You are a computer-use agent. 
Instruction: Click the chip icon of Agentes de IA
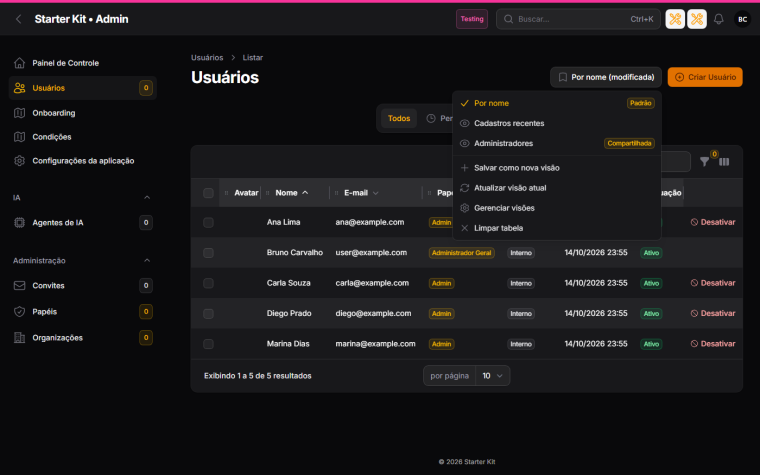click(19, 222)
